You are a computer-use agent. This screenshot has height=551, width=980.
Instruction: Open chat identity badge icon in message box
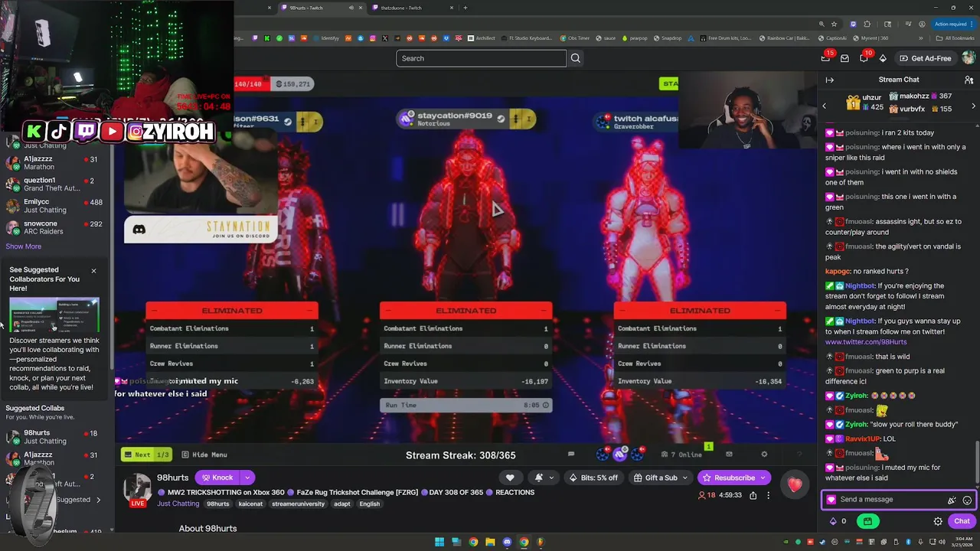[x=831, y=500]
